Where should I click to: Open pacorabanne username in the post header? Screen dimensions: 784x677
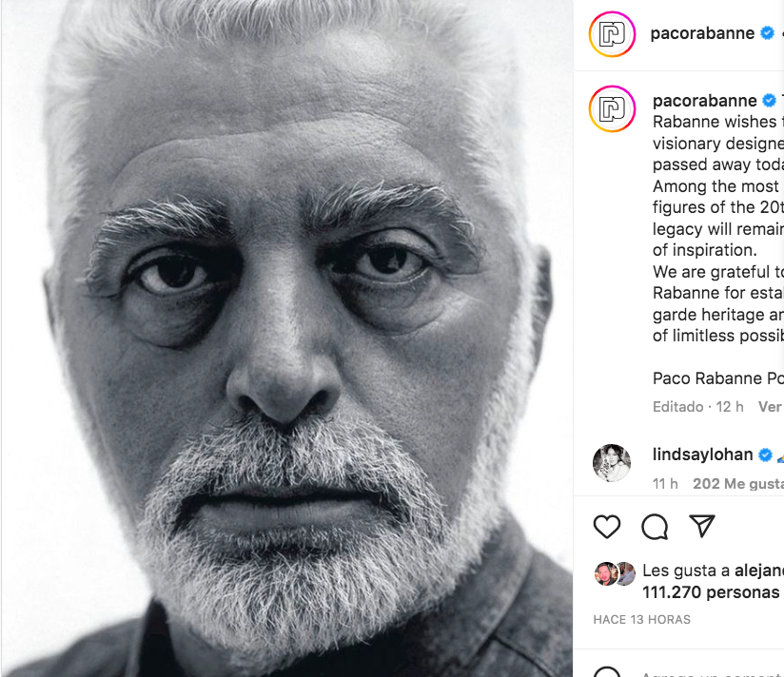tap(702, 33)
